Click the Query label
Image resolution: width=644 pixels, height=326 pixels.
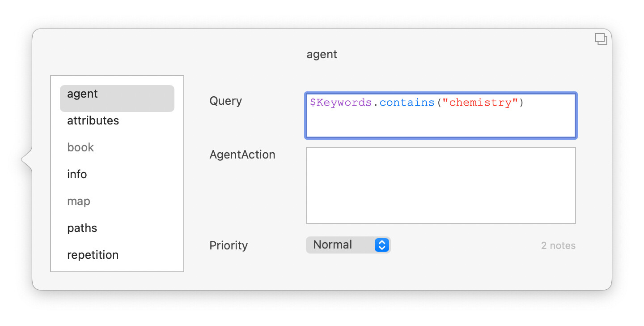226,101
